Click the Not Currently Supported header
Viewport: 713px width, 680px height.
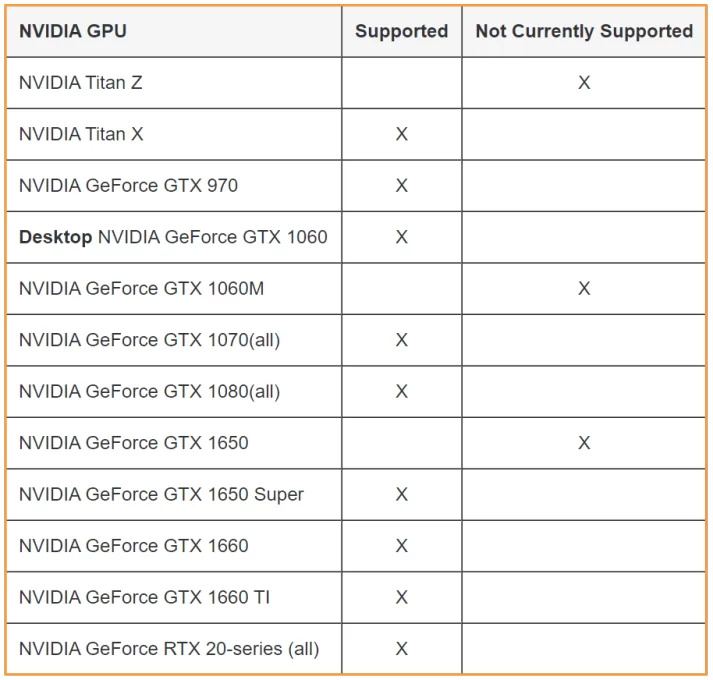click(x=584, y=31)
